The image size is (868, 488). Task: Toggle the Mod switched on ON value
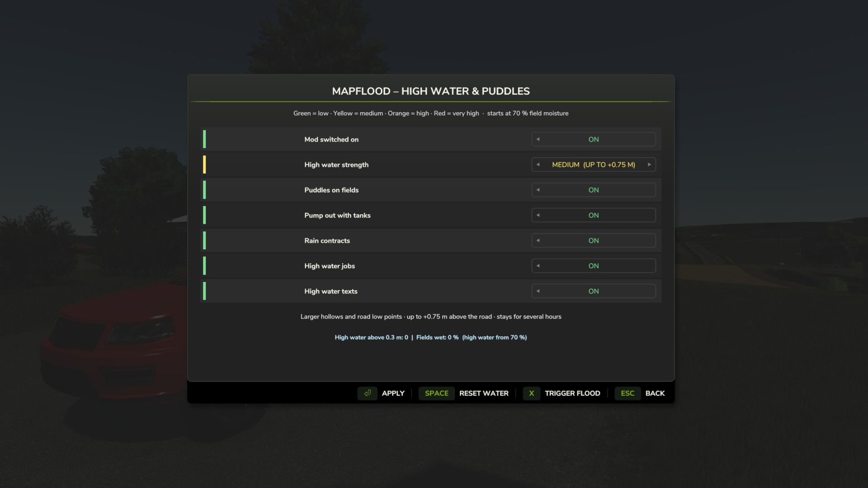pos(594,139)
